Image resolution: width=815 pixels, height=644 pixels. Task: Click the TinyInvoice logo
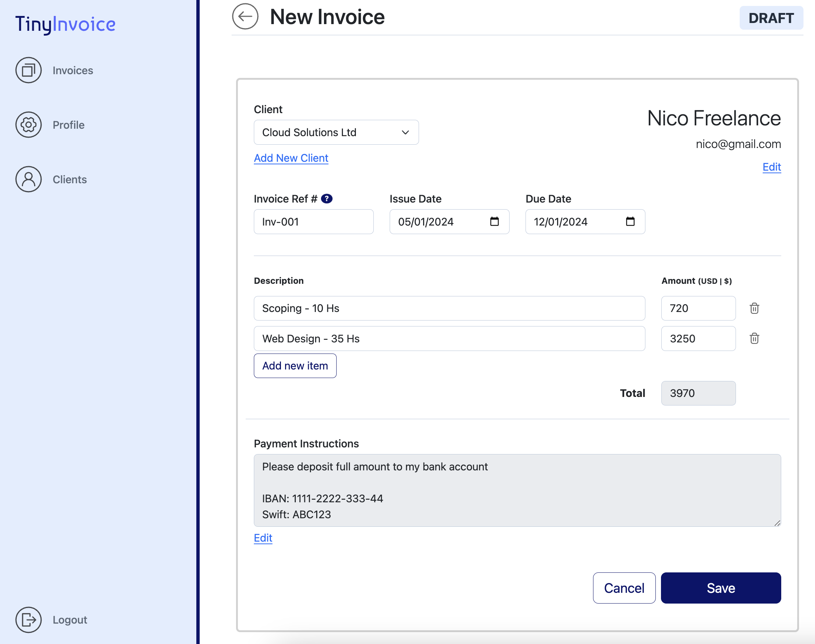click(x=65, y=24)
